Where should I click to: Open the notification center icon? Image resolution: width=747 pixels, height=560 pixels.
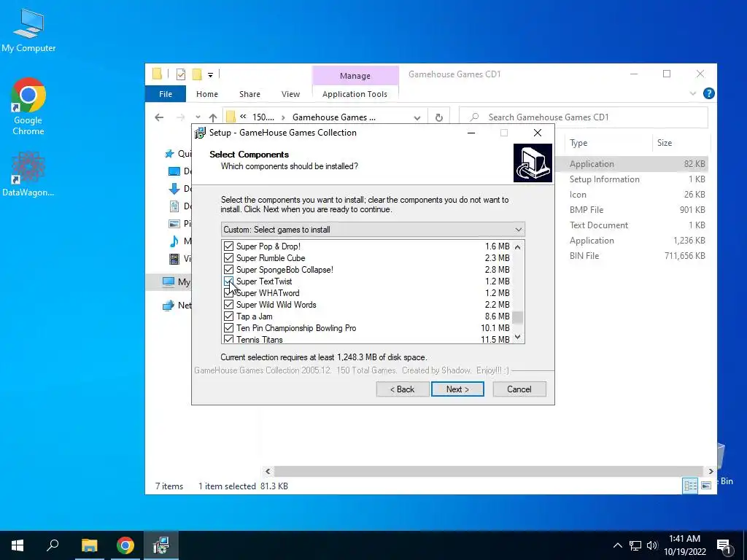[x=724, y=545]
